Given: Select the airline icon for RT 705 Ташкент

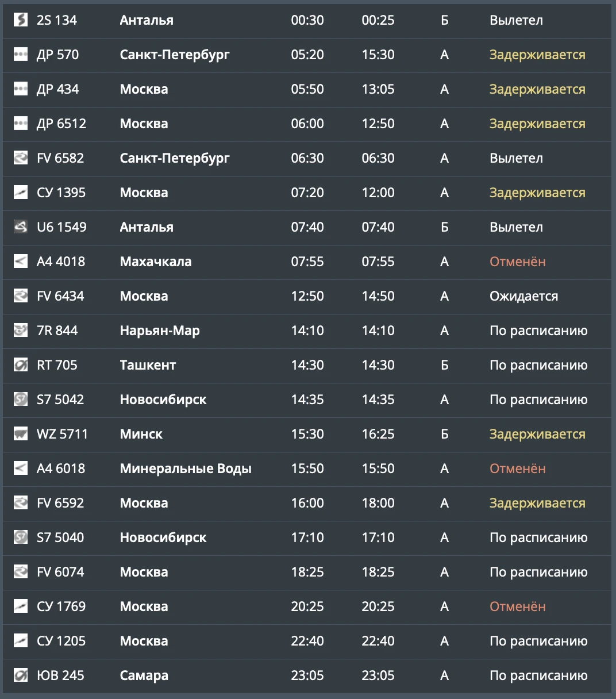Looking at the screenshot, I should tap(21, 365).
